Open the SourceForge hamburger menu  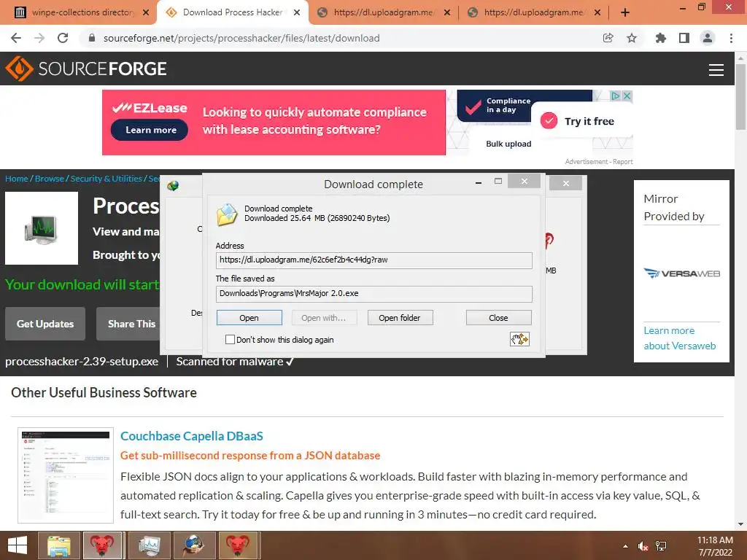click(x=716, y=70)
